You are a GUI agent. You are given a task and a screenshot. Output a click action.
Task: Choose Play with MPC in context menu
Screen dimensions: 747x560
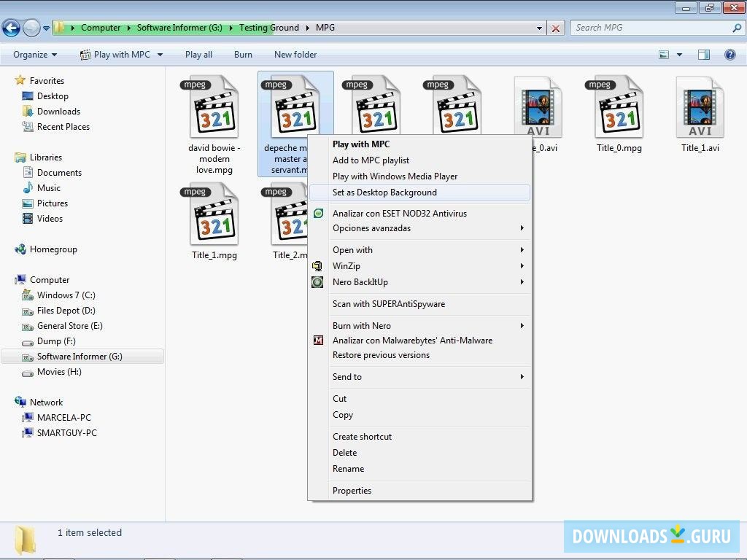(419, 144)
